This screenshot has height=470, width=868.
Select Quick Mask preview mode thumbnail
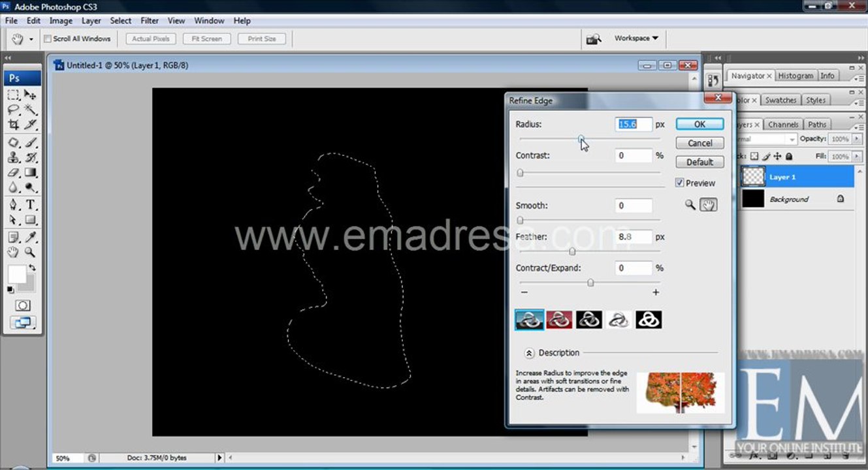[x=559, y=320]
